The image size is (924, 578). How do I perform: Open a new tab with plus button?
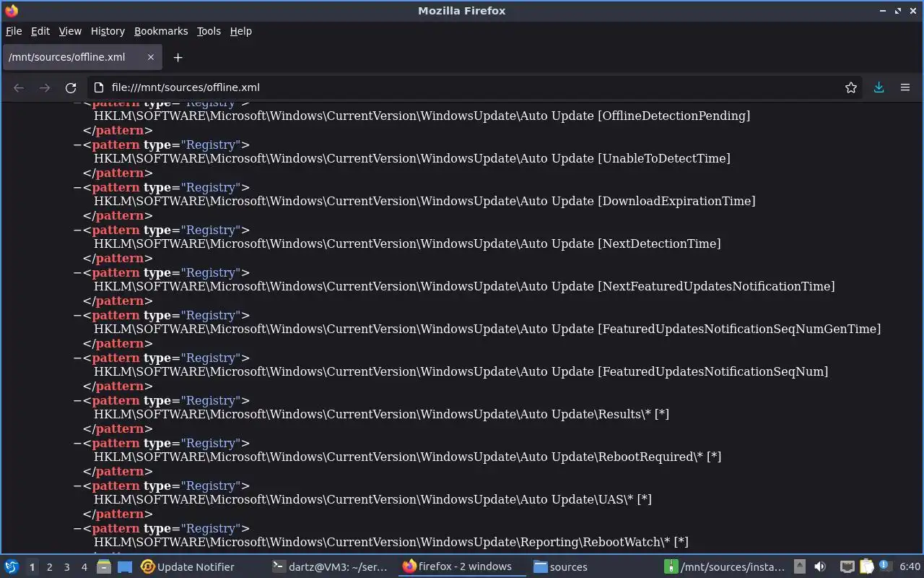point(178,57)
